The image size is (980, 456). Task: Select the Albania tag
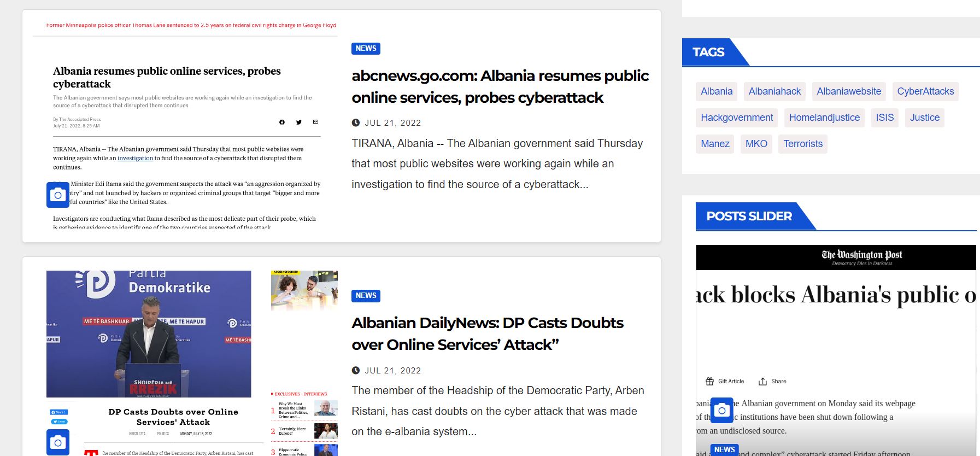(717, 91)
